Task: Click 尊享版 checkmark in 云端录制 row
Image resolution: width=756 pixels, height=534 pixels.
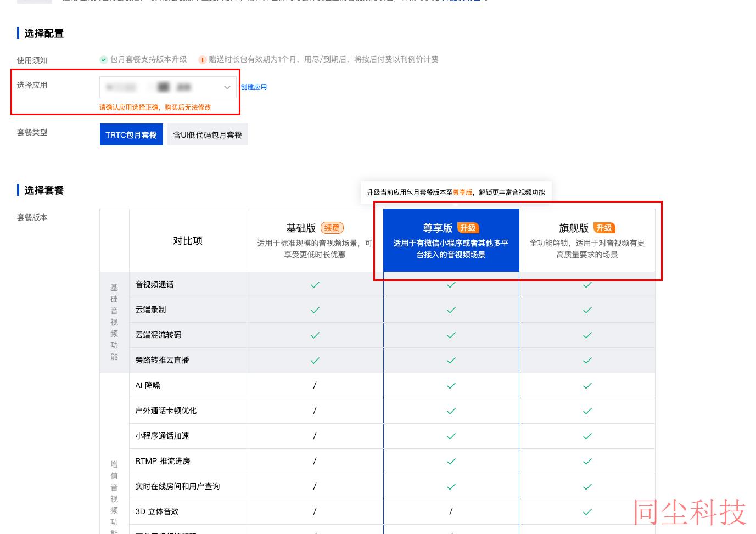Action: [x=451, y=310]
